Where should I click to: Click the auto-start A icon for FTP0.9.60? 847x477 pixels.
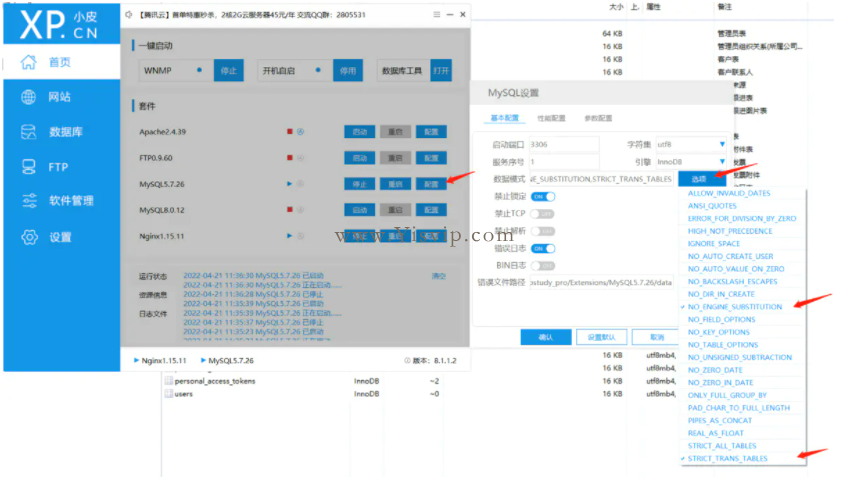pos(300,158)
